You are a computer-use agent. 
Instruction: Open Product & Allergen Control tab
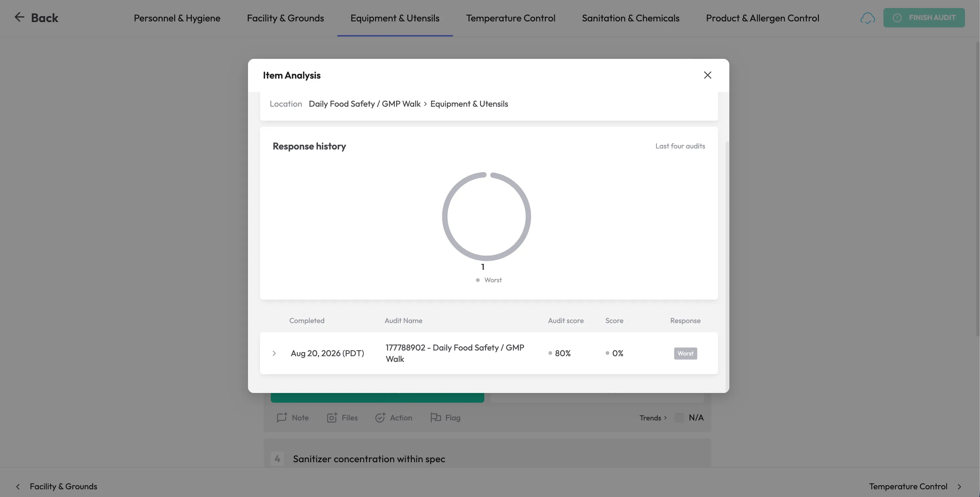pyautogui.click(x=762, y=18)
